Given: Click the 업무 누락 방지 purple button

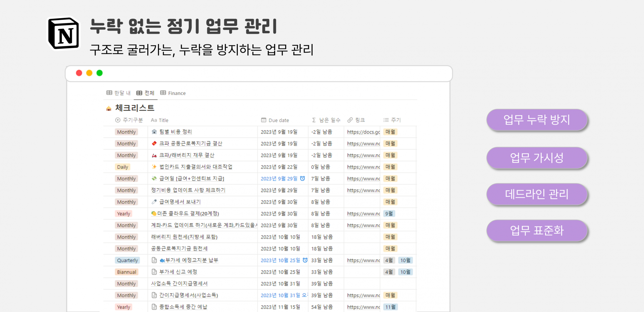Looking at the screenshot, I should 537,120.
